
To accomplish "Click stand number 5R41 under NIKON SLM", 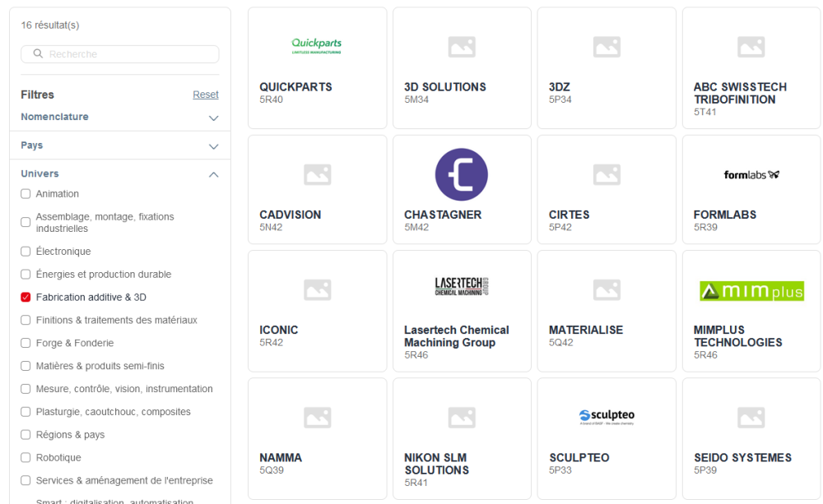I will coord(416,483).
